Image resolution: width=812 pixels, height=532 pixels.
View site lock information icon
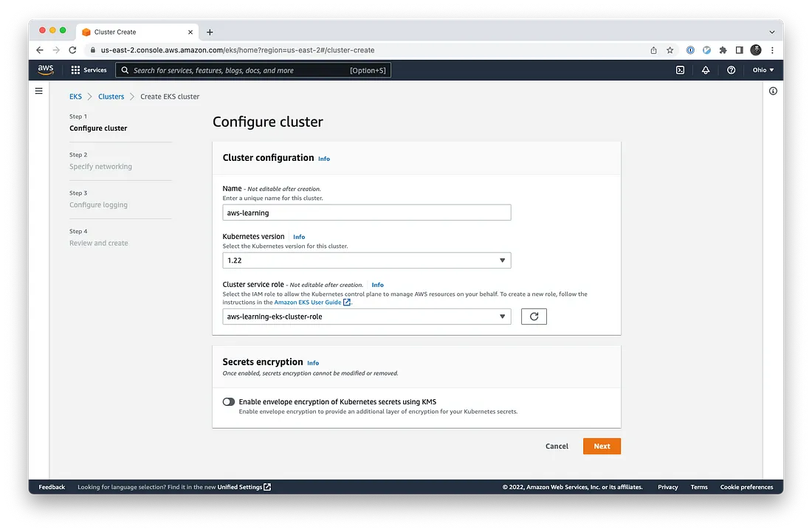click(93, 50)
